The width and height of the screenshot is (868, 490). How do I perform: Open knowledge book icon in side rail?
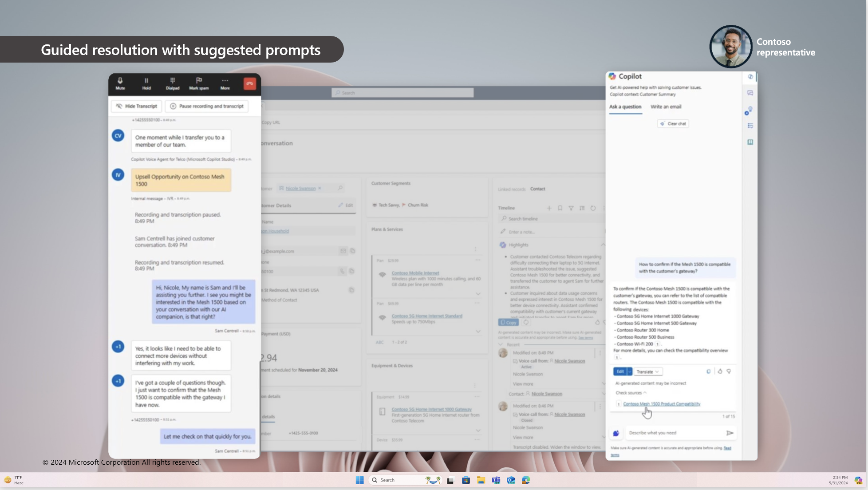click(x=750, y=142)
